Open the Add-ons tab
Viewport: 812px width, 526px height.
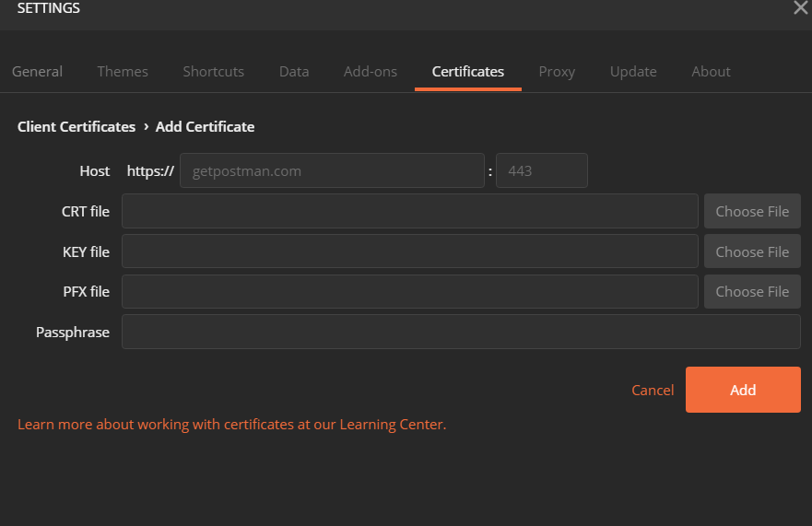(x=371, y=72)
